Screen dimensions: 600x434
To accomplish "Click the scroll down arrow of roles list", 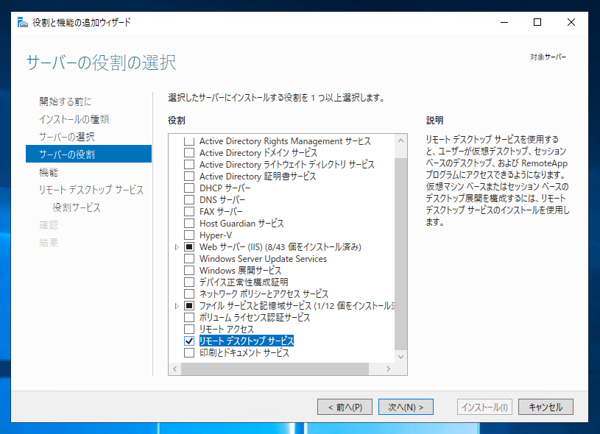I will pos(401,357).
